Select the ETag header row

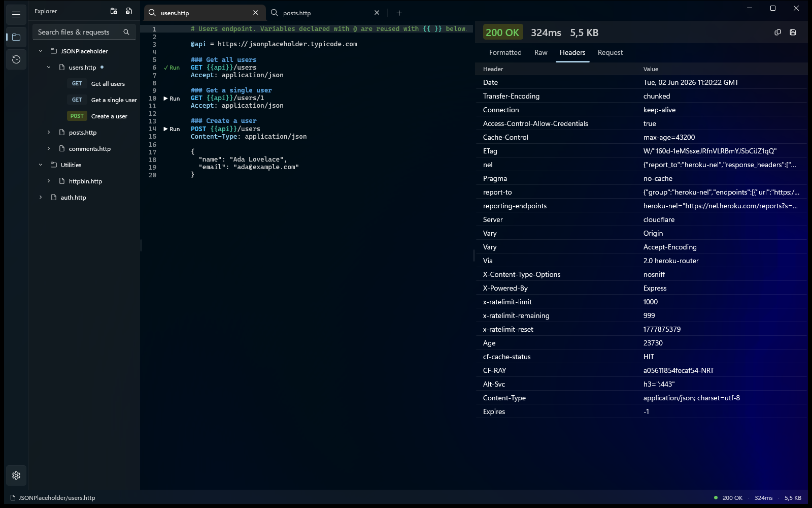(x=641, y=151)
